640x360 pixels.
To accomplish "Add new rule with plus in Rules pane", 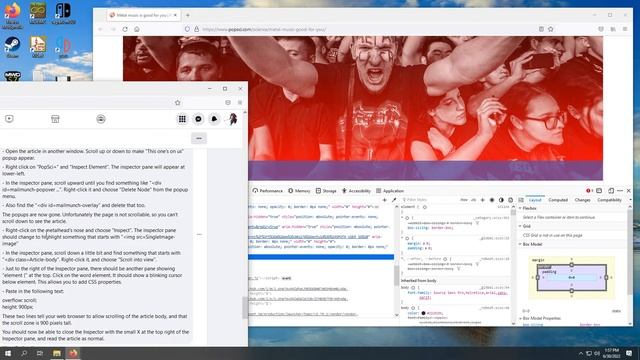I will (482, 200).
